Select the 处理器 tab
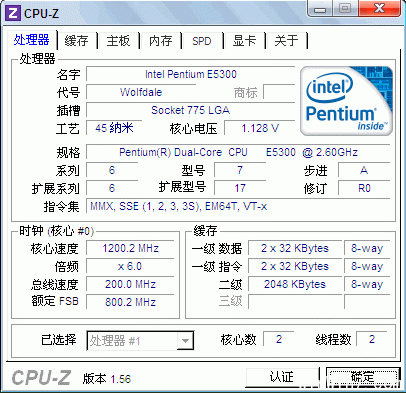 point(32,40)
